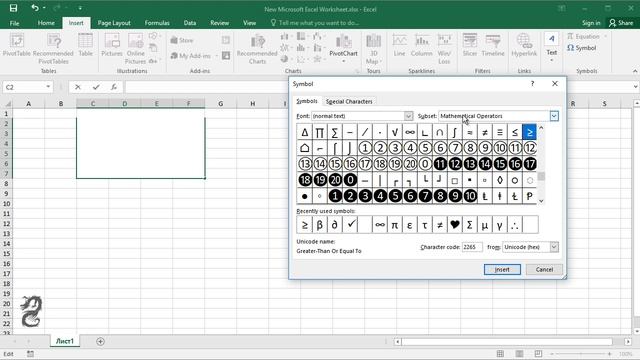Select the highlighted greater-than-or-equal symbol
Screen dimensions: 640x360
click(x=529, y=132)
